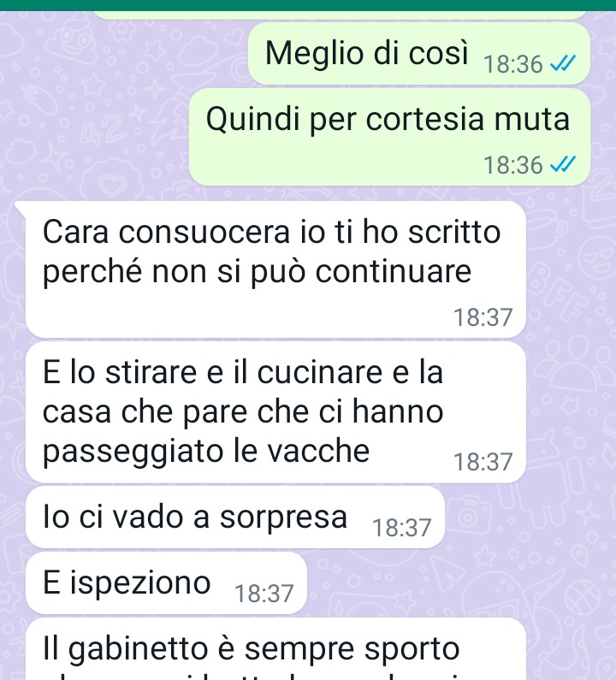Image resolution: width=616 pixels, height=680 pixels.
Task: Tap the 18:36 timestamp under "Quindi per cortesia muta"
Action: 513,165
